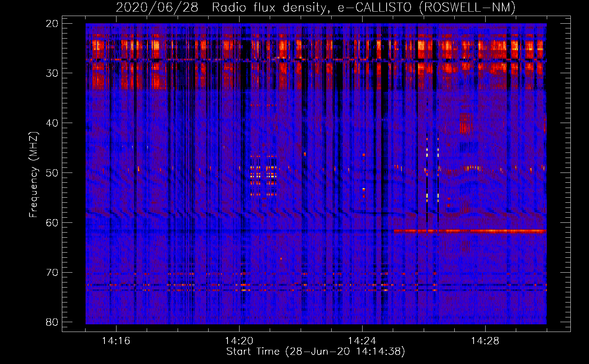
Task: Click the 70 MHz frequency tick label
Action: (52, 273)
